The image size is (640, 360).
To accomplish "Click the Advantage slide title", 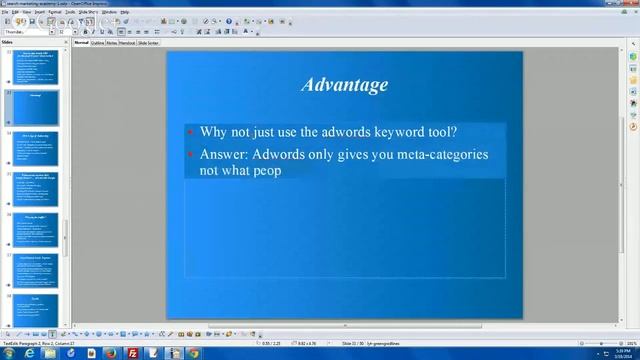I will [345, 84].
